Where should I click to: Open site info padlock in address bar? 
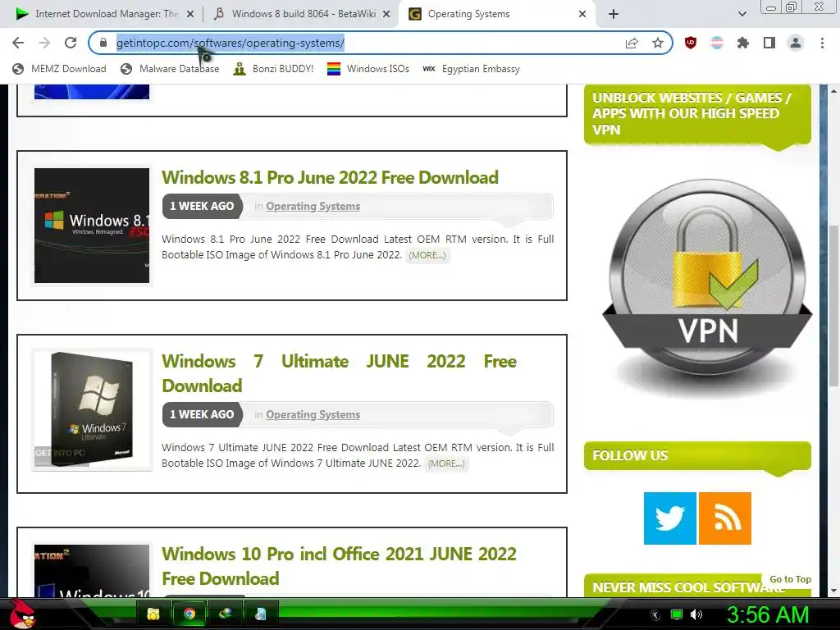coord(103,43)
